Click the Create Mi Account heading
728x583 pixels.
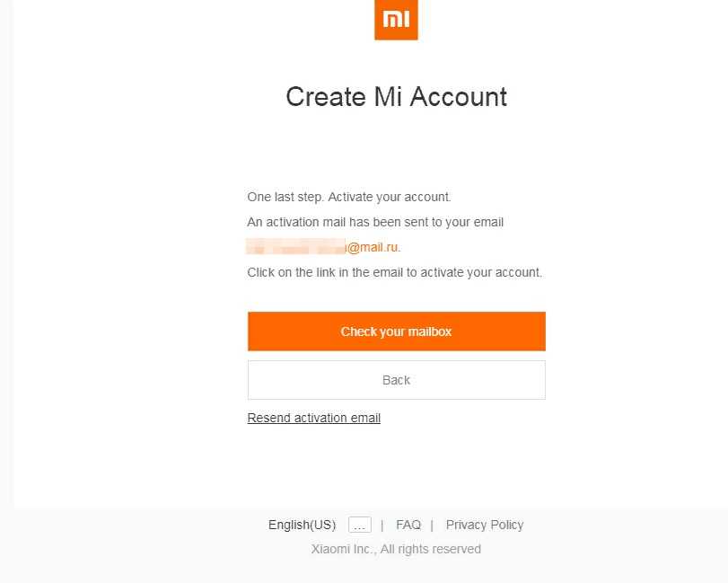tap(396, 97)
